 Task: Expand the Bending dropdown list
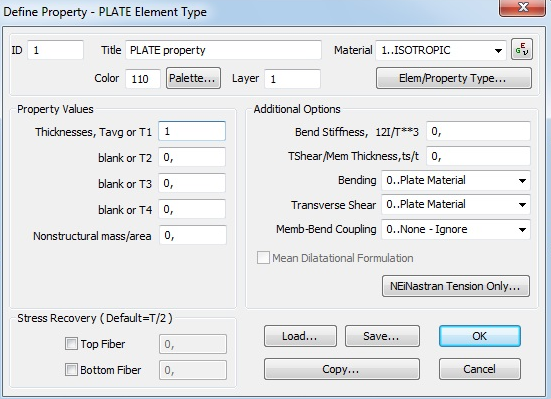456,180
